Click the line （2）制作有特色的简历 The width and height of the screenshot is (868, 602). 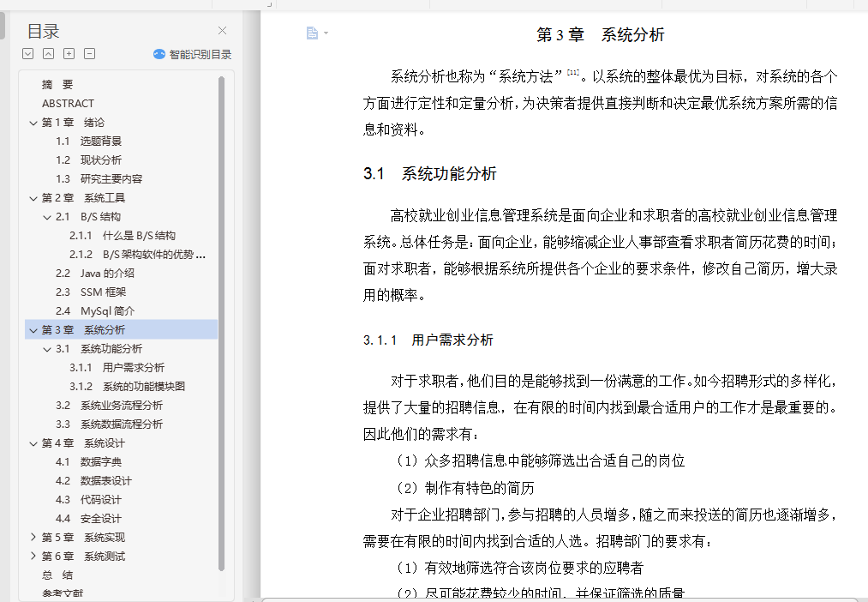point(465,488)
